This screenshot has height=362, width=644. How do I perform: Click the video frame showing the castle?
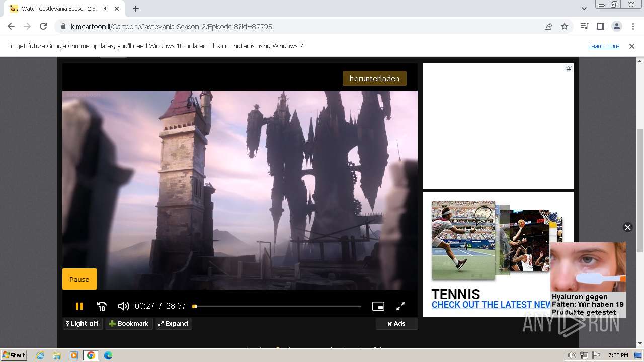click(240, 190)
